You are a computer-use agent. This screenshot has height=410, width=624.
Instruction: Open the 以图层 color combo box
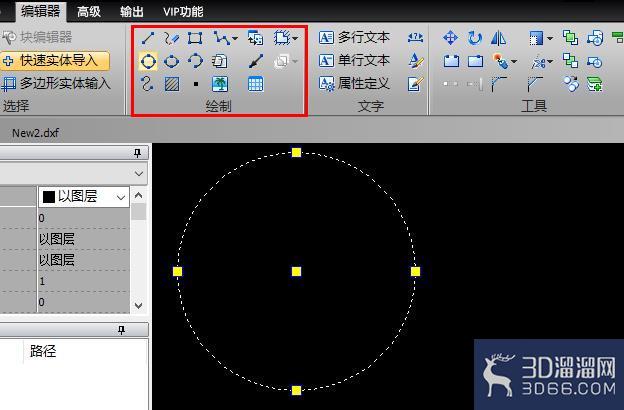(84, 197)
